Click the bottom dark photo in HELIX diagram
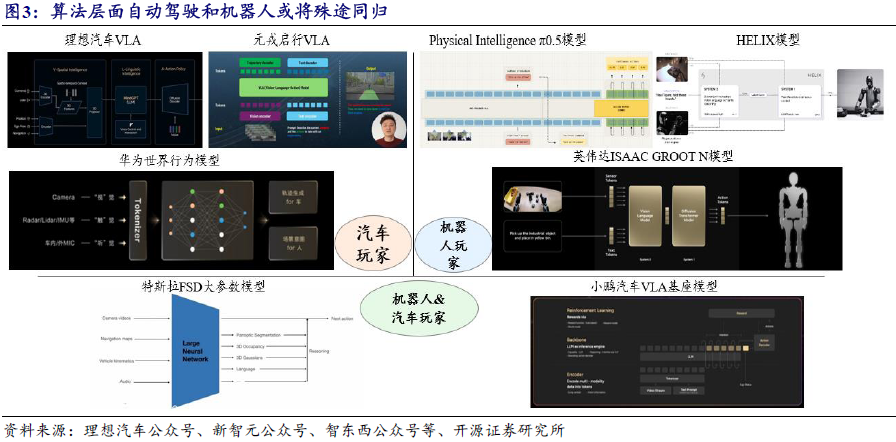Viewport: 896px width, 442px height. (x=671, y=123)
